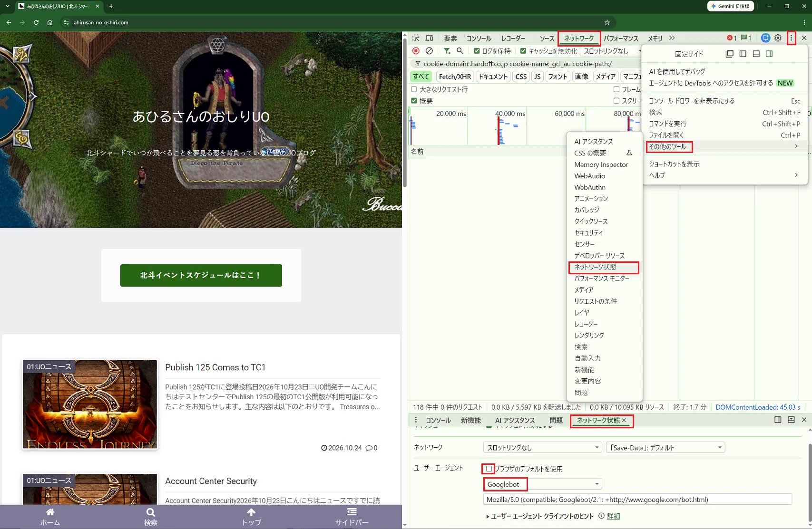The height and width of the screenshot is (529, 812).
Task: Clear network log icon
Action: (429, 51)
